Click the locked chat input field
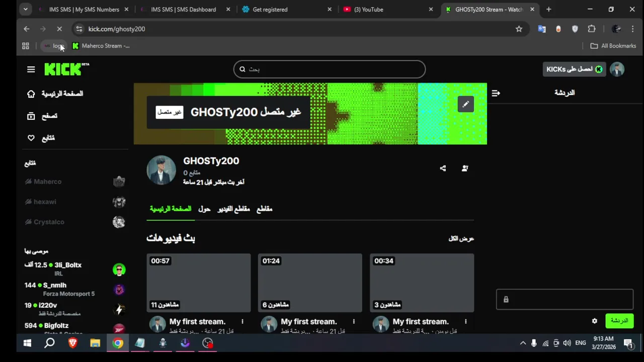Screen dimensions: 644x362 (x=565, y=300)
